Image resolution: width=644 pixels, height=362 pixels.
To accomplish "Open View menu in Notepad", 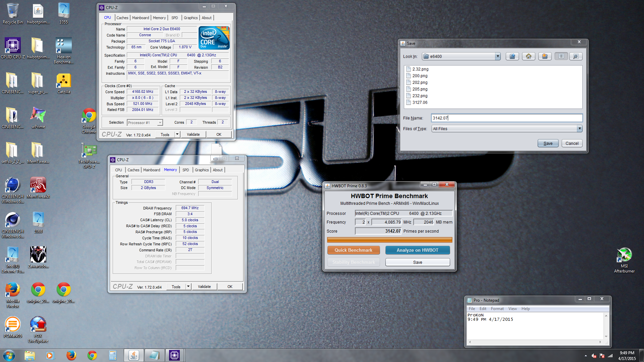I will [513, 309].
